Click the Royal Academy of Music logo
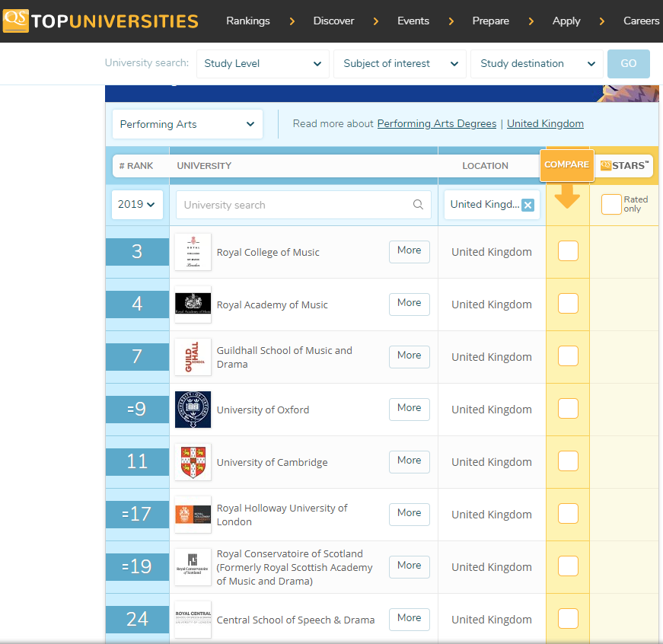Image resolution: width=663 pixels, height=644 pixels. (193, 304)
